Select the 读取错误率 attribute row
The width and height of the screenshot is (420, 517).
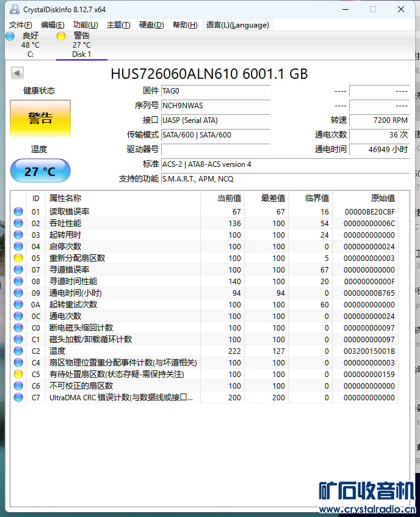[x=205, y=211]
